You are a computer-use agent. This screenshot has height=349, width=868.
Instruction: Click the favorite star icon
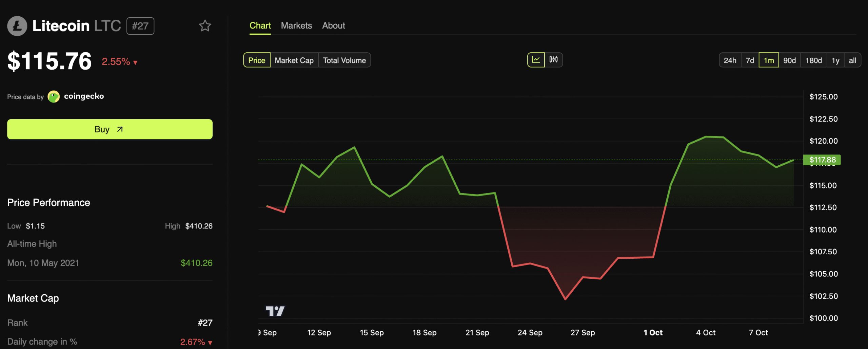tap(205, 26)
